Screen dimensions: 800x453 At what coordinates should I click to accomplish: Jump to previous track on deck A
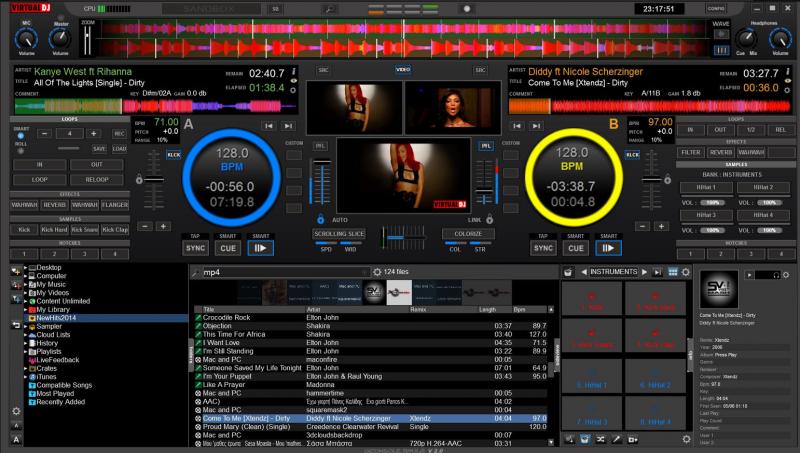(x=269, y=125)
